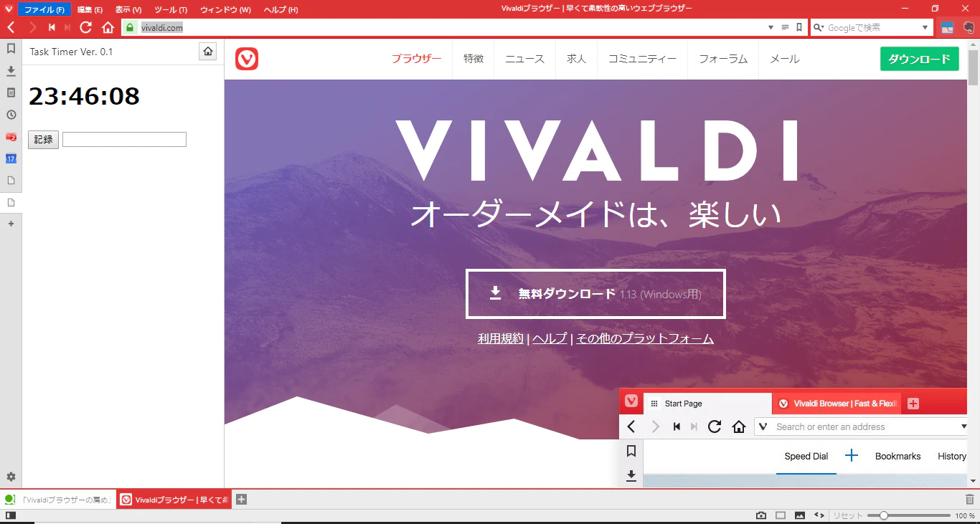Open the フォーラム navigation link

pyautogui.click(x=723, y=59)
